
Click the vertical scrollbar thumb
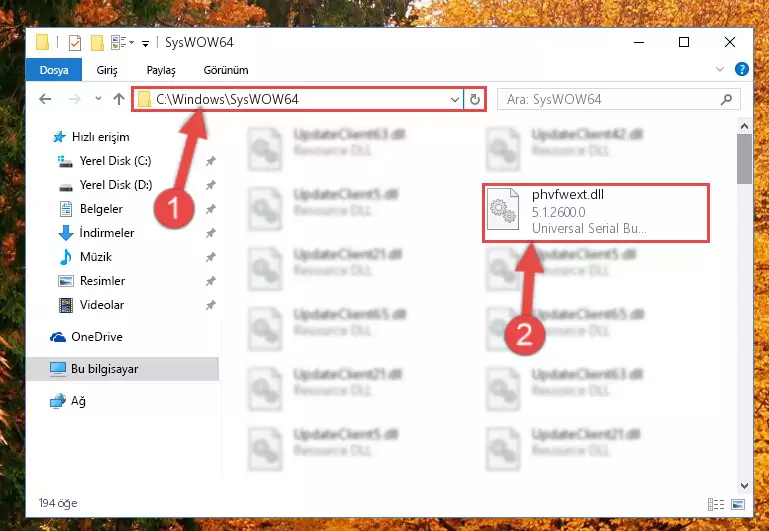click(x=744, y=159)
